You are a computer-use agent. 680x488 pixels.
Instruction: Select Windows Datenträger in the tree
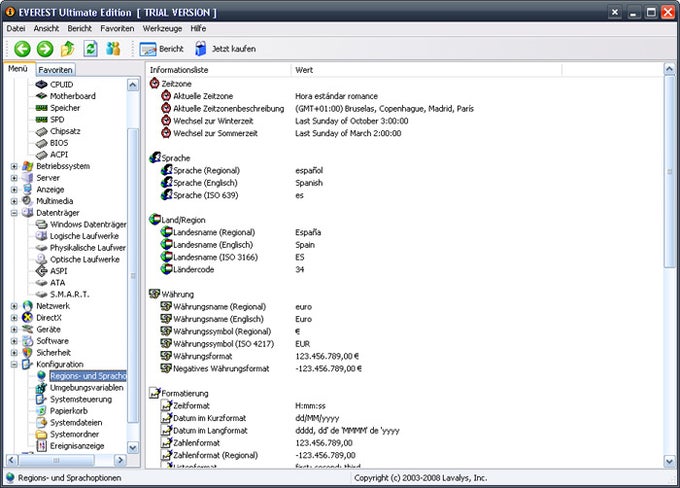pyautogui.click(x=88, y=224)
